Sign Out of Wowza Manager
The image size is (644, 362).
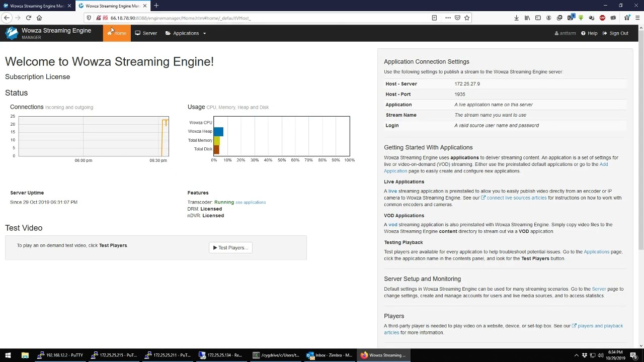click(615, 33)
